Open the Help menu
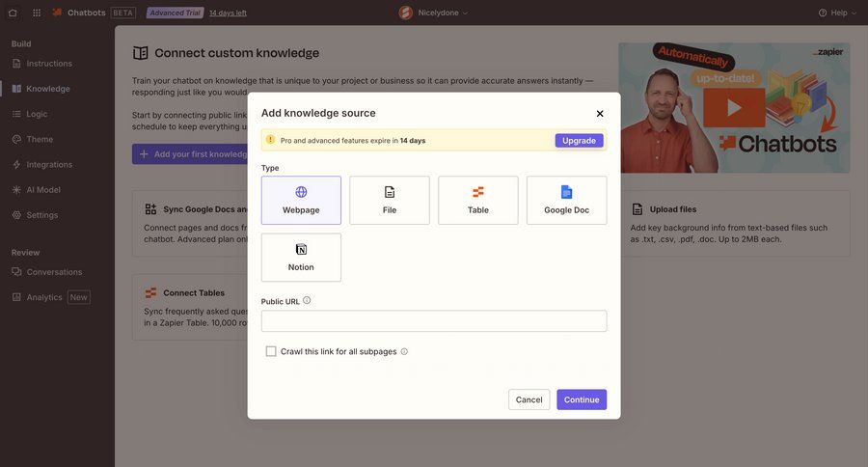Viewport: 868px width, 467px height. [837, 13]
